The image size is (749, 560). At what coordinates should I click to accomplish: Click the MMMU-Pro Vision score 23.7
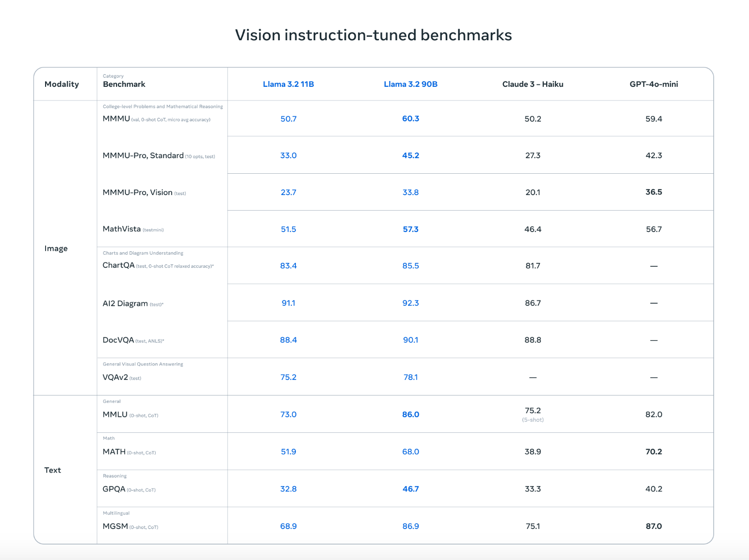pyautogui.click(x=288, y=192)
